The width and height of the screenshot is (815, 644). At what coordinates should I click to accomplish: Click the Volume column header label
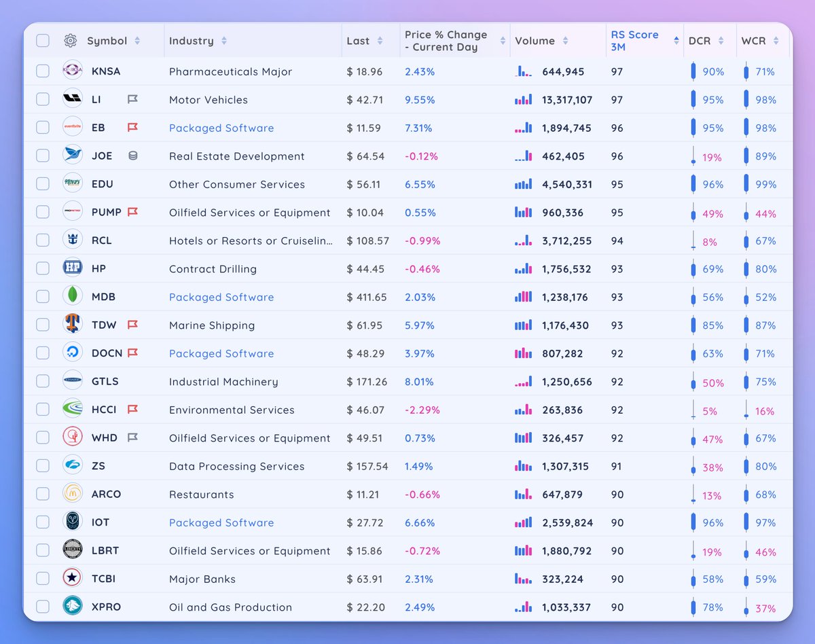[535, 41]
